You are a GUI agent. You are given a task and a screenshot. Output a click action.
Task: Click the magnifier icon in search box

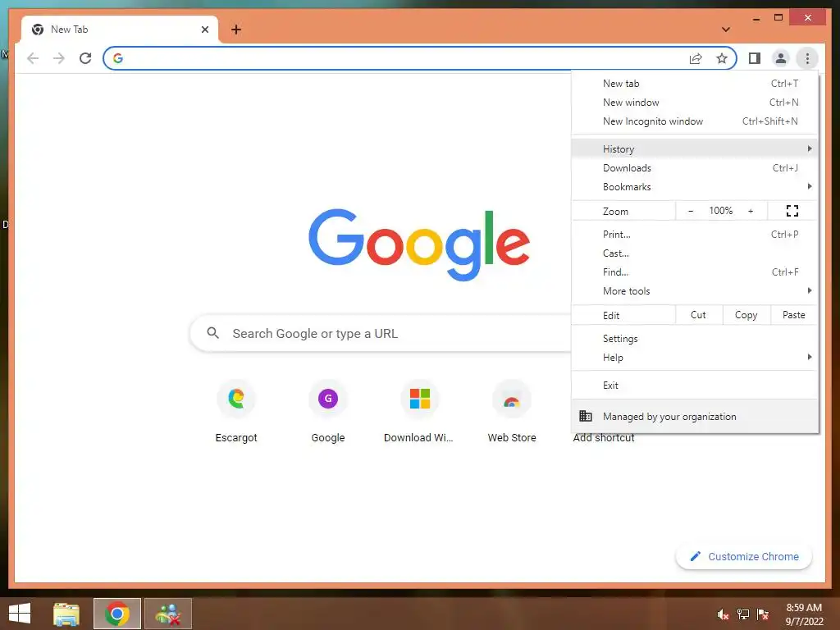(212, 333)
